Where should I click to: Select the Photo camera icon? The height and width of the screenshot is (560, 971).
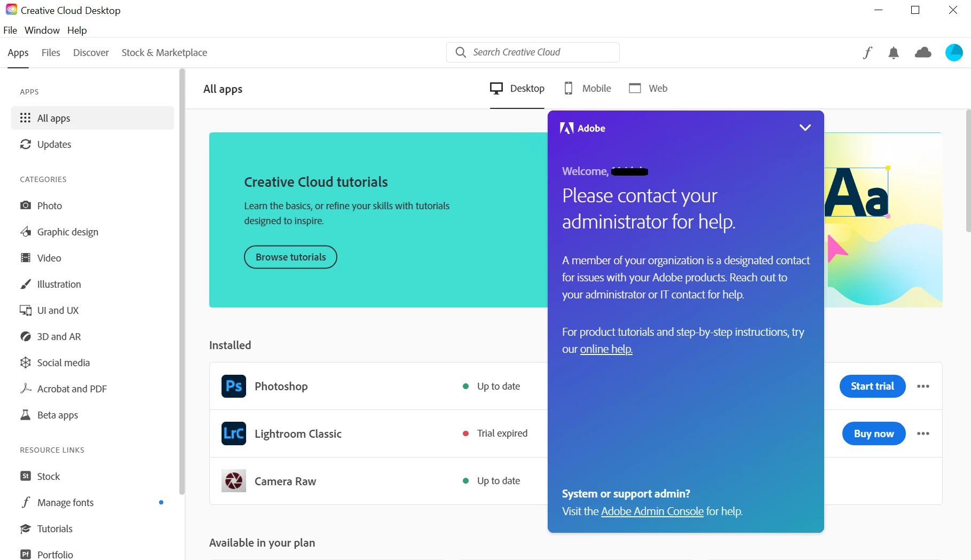point(25,206)
